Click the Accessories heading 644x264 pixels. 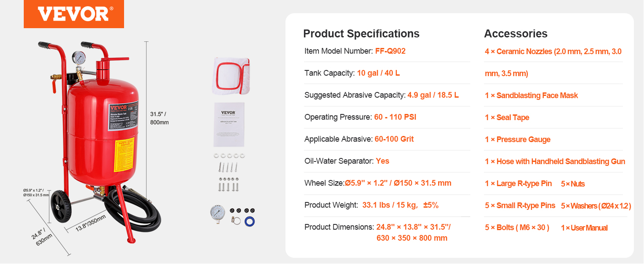pyautogui.click(x=516, y=34)
